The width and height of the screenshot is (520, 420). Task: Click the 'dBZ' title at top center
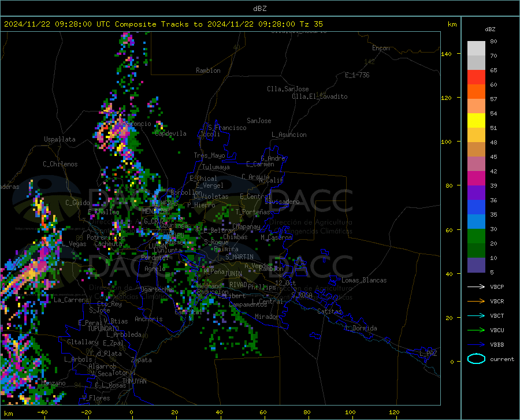[259, 9]
